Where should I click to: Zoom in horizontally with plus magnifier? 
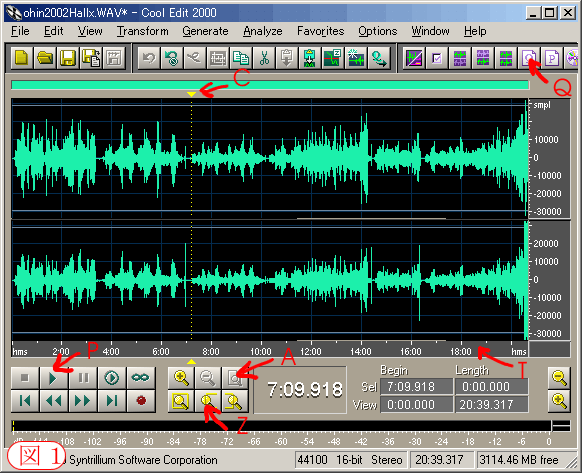181,378
